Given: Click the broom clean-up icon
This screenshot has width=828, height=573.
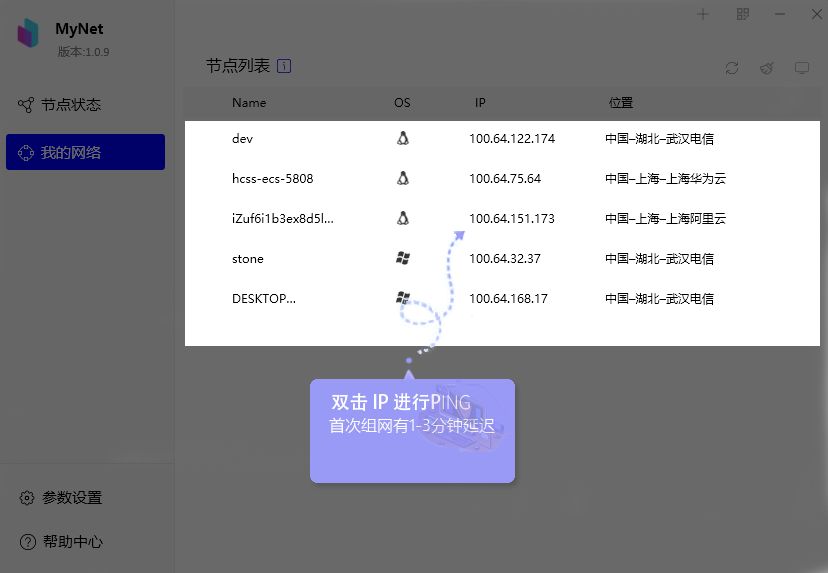Looking at the screenshot, I should coord(766,68).
